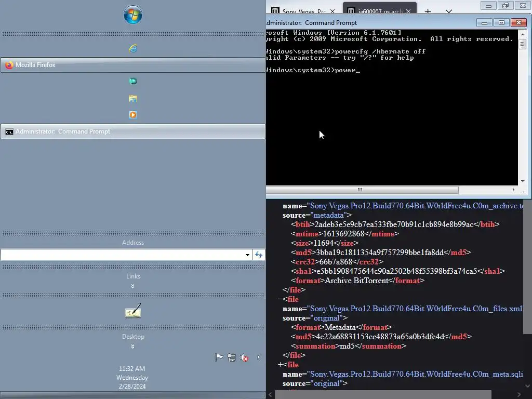Expand the Links toolbar chevron
The width and height of the screenshot is (532, 399).
(132, 286)
